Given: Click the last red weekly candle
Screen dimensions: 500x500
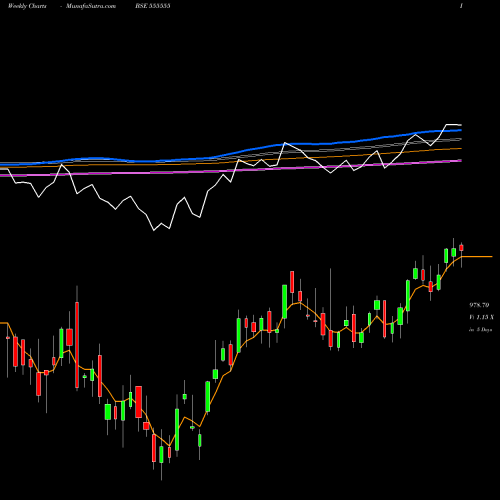Looking at the screenshot, I should 461,248.
